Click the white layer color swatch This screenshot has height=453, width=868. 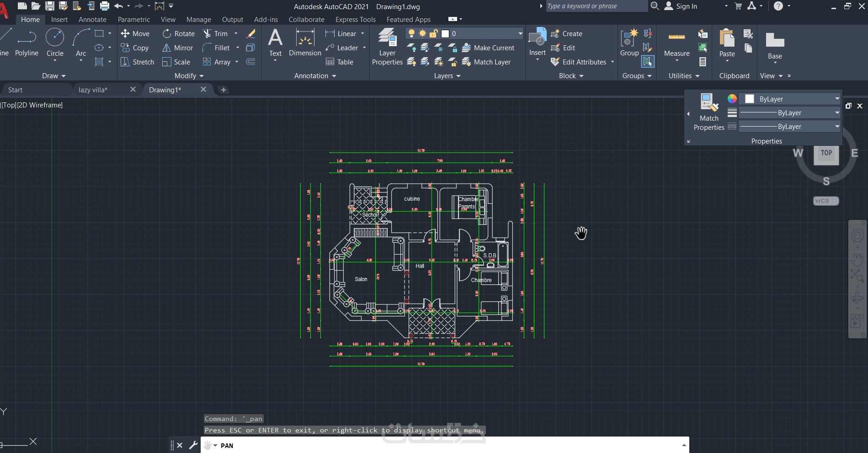pos(445,33)
